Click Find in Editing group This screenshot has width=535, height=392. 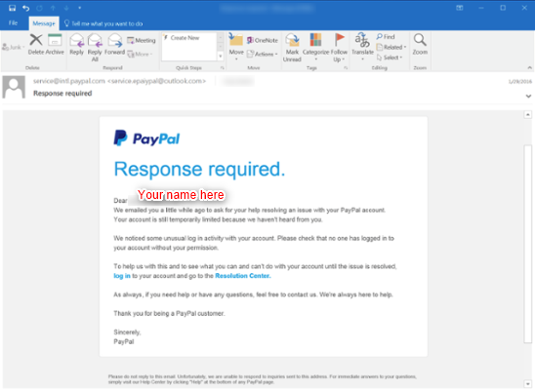[x=386, y=36]
